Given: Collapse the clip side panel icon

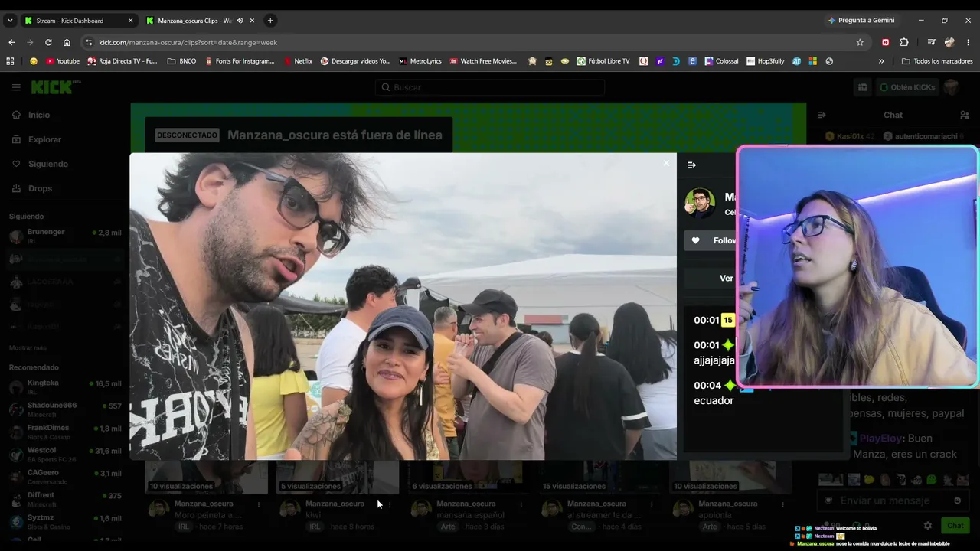Looking at the screenshot, I should point(692,165).
